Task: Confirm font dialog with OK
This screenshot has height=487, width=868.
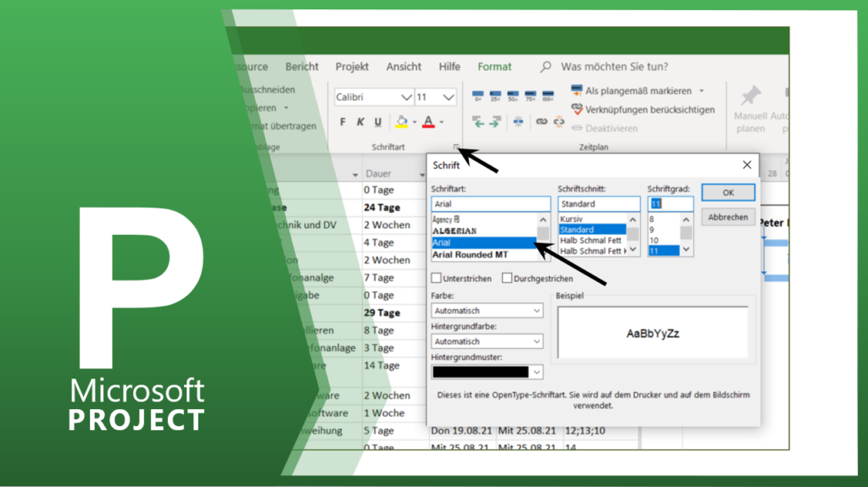Action: tap(727, 192)
